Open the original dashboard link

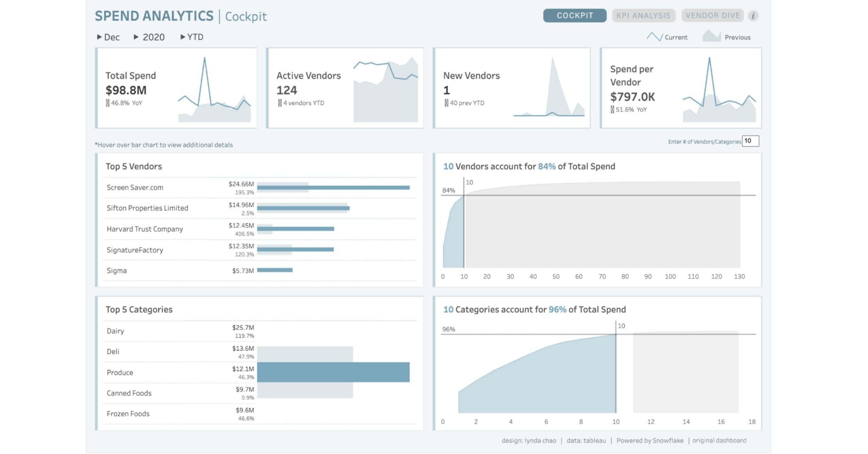719,440
